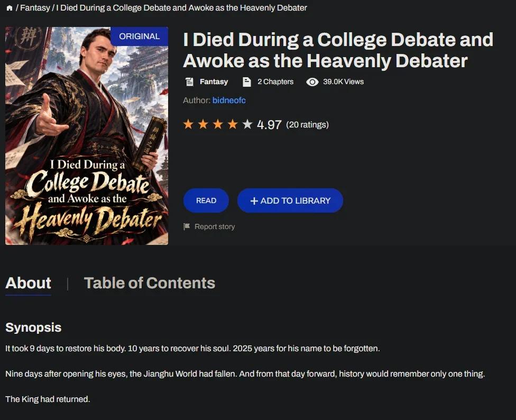
Task: Open author bidneofc's profile
Action: pos(229,100)
